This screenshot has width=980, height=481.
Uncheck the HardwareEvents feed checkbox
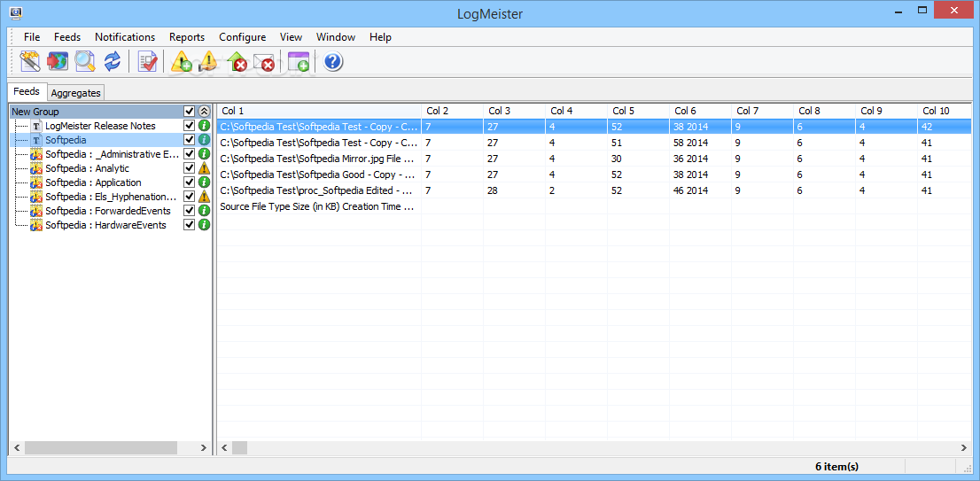tap(190, 224)
